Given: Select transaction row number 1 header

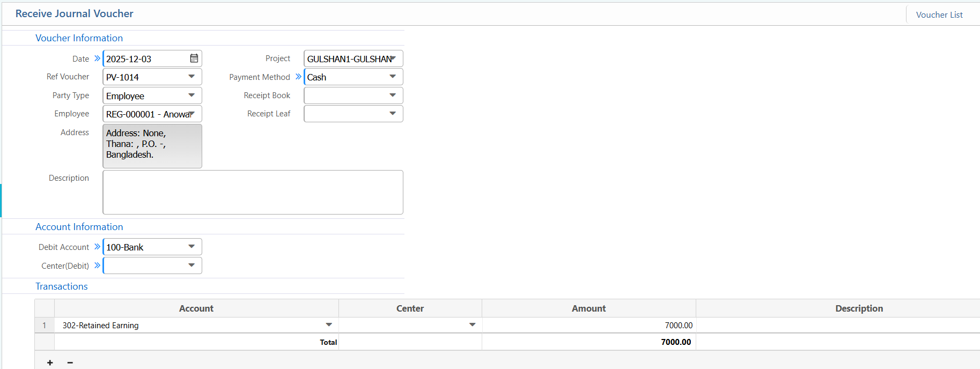Looking at the screenshot, I should (45, 325).
